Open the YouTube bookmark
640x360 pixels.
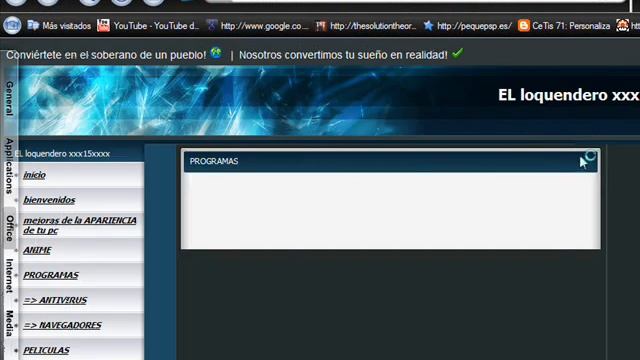coord(149,26)
